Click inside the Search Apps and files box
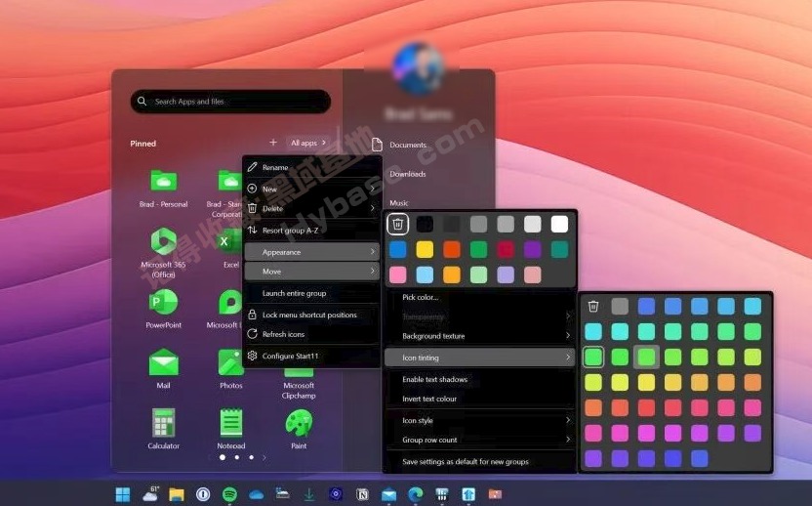The height and width of the screenshot is (506, 812). 230,102
